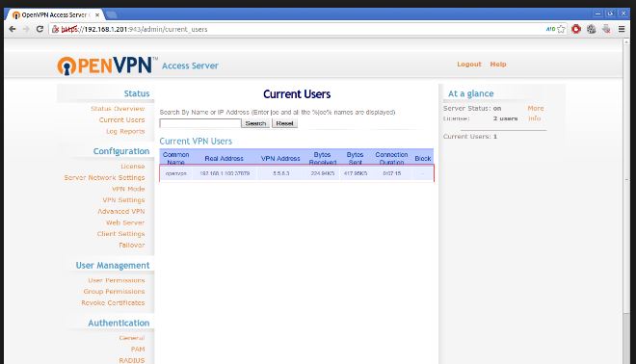Click the Bytes Sent column header
Image resolution: width=636 pixels, height=364 pixels.
tap(355, 158)
